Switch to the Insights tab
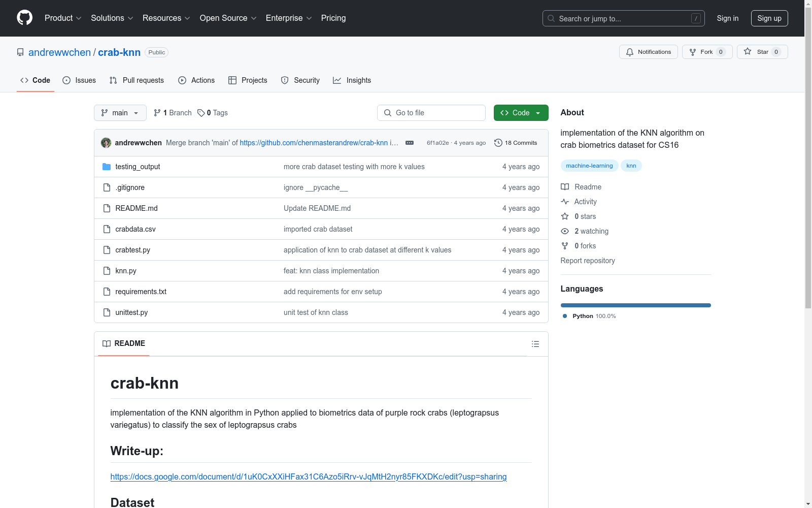 pyautogui.click(x=352, y=80)
